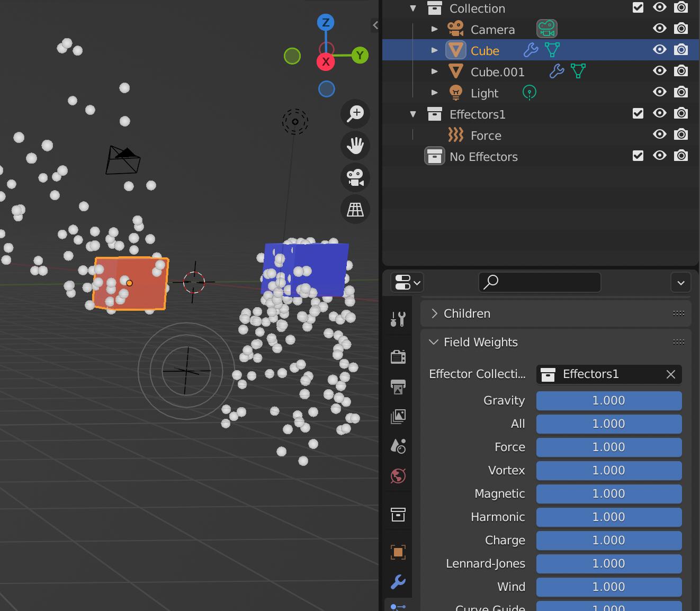Screen dimensions: 700x611
Task: Click the Z axis gizmo handle
Action: (x=326, y=22)
